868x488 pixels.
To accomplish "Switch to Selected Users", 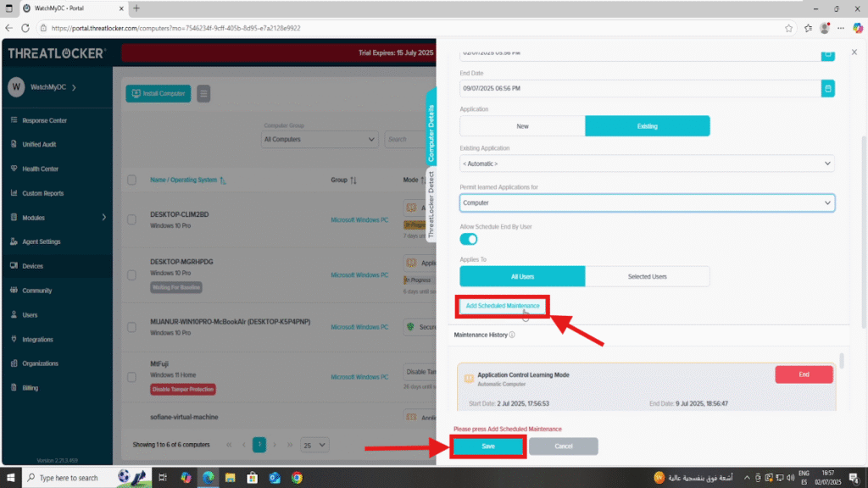I will coord(647,276).
